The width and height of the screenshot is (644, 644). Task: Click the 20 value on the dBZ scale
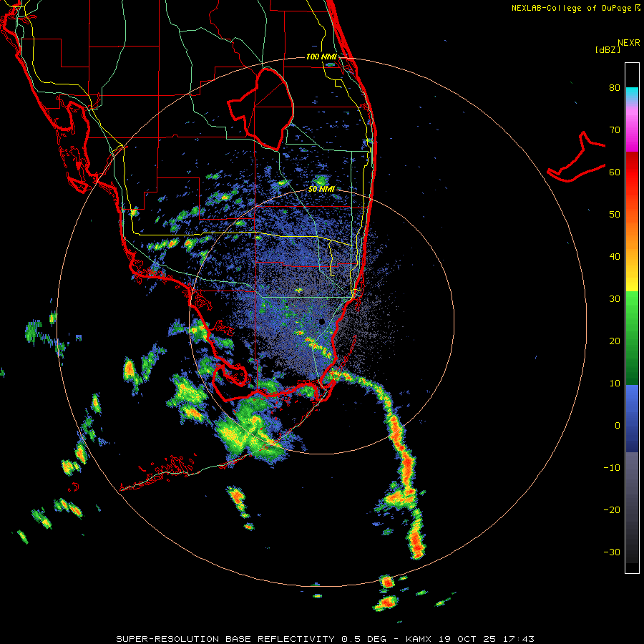pyautogui.click(x=615, y=341)
